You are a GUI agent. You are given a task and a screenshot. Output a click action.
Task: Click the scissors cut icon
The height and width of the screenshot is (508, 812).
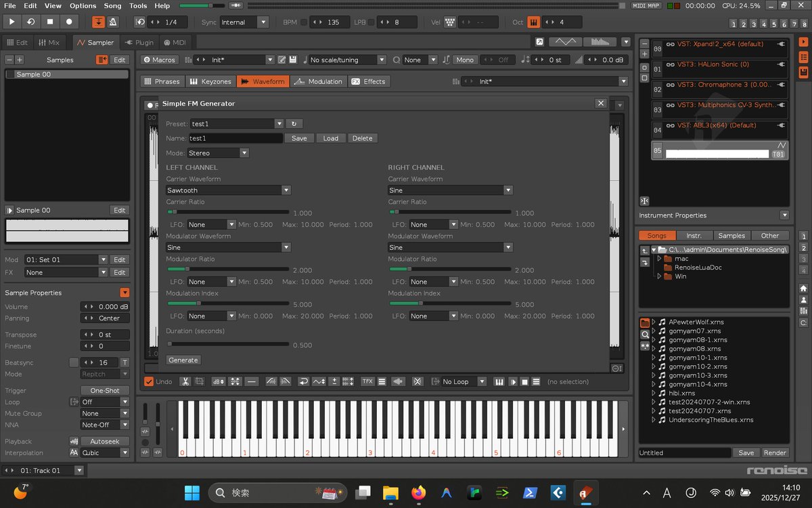coord(184,381)
